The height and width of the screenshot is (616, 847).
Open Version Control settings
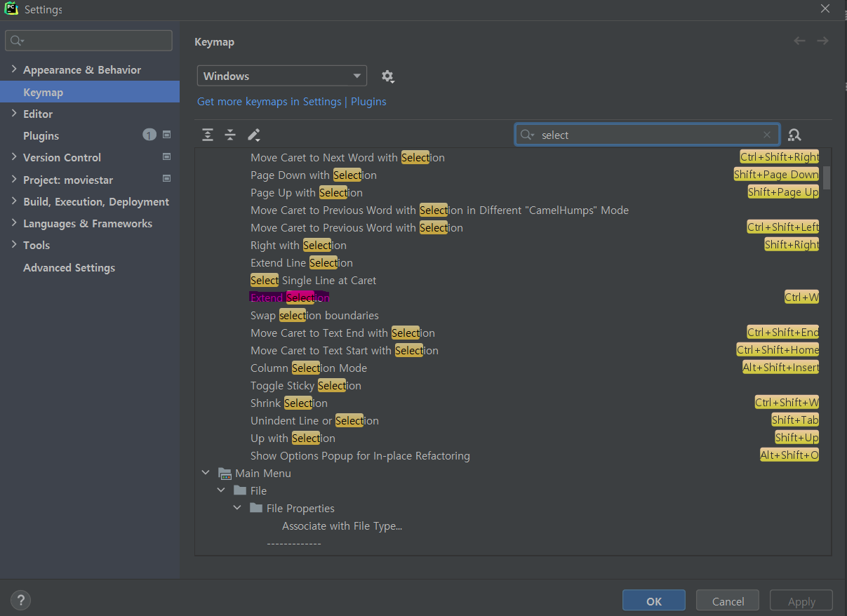62,158
